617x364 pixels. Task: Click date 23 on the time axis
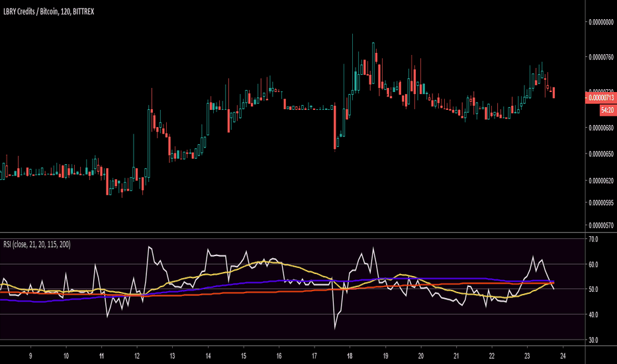527,356
